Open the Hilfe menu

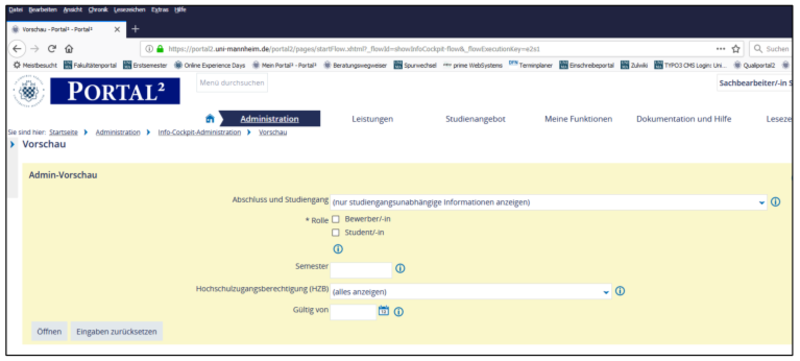[180, 10]
